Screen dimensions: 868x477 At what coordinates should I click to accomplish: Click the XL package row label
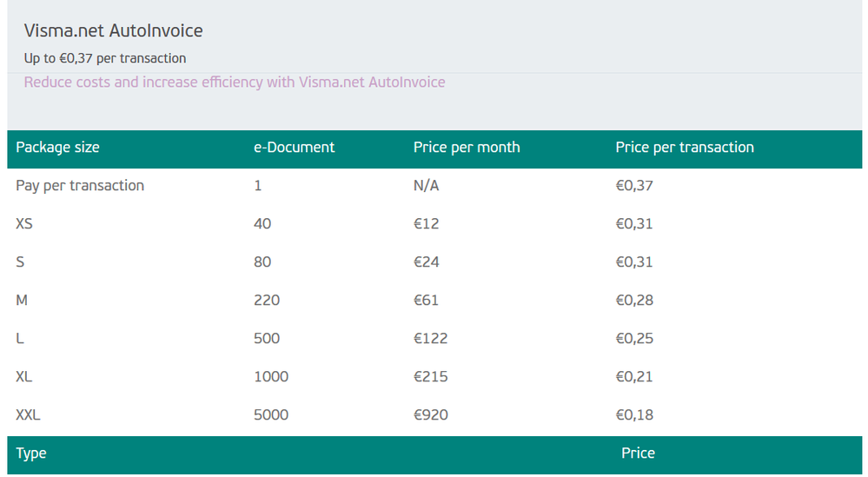(24, 377)
